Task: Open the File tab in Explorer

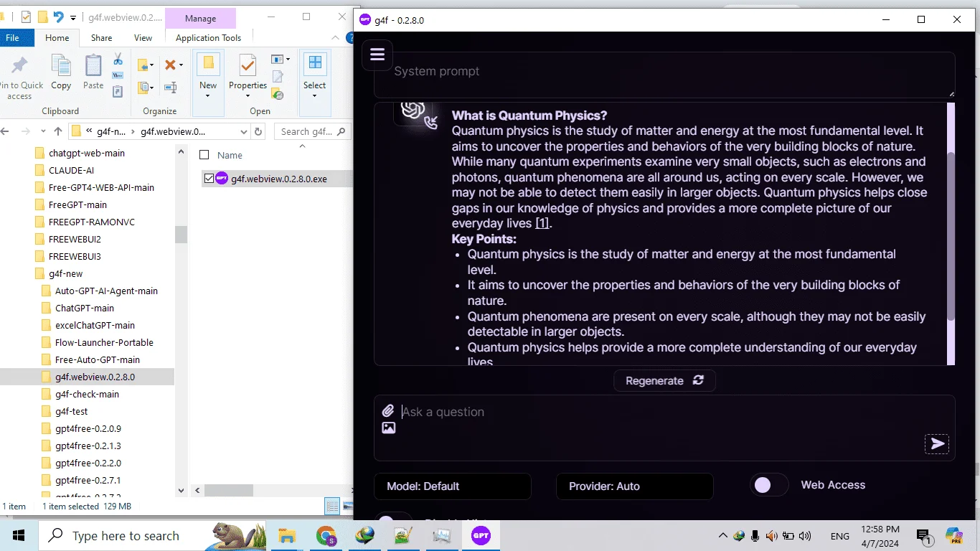Action: point(12,38)
